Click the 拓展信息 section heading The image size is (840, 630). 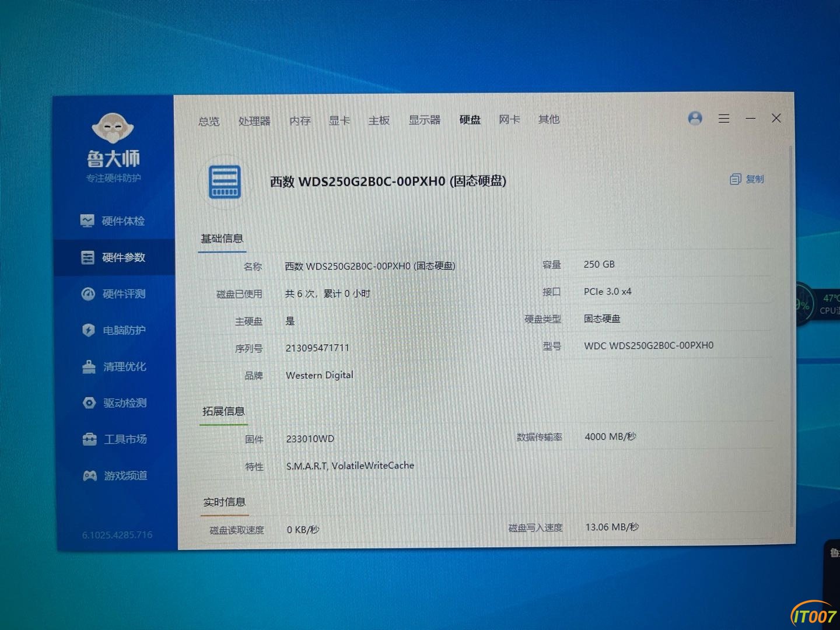[223, 411]
